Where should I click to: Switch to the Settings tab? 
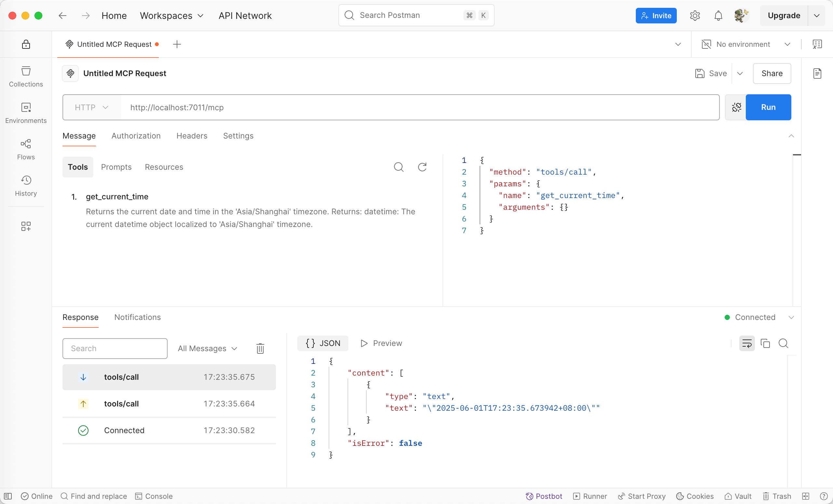238,136
